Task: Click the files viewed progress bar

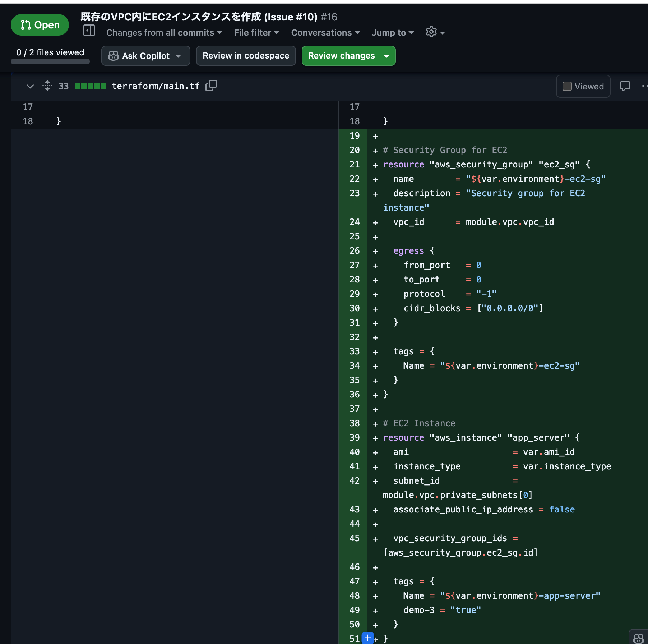Action: click(50, 61)
